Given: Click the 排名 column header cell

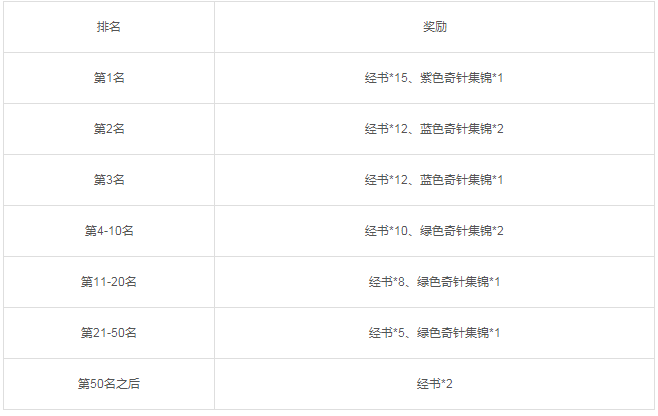Looking at the screenshot, I should click(x=108, y=27).
